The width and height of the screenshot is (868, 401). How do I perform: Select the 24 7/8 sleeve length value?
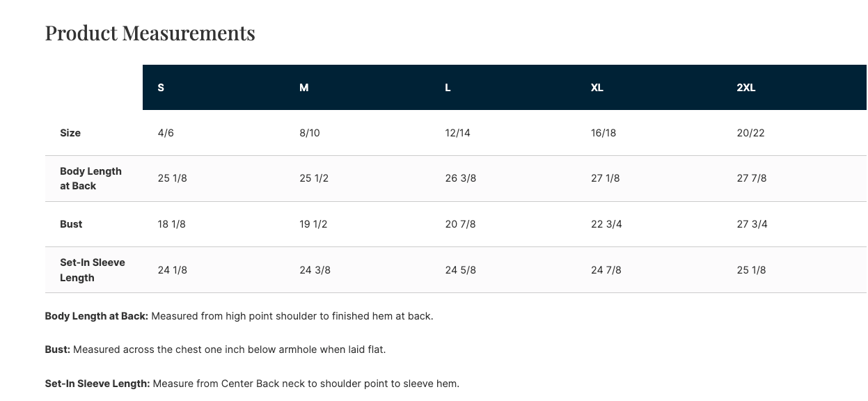coord(606,270)
